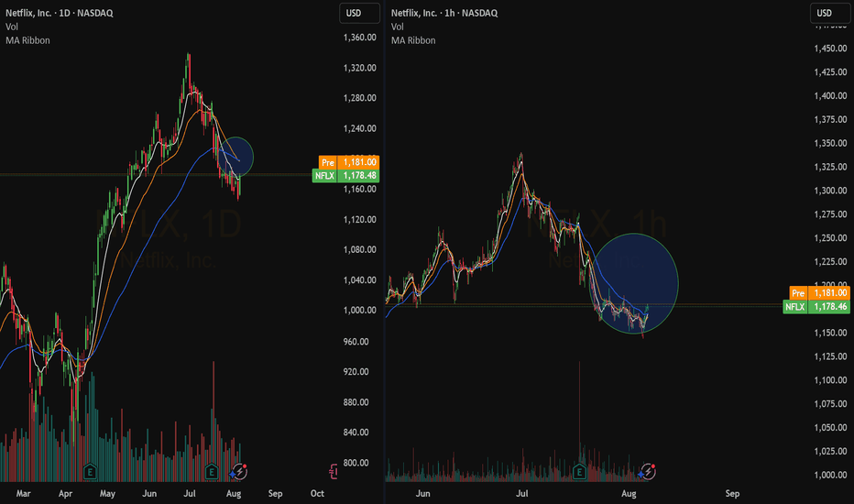Click the Jun label on 1h time axis
854x504 pixels.
click(422, 494)
